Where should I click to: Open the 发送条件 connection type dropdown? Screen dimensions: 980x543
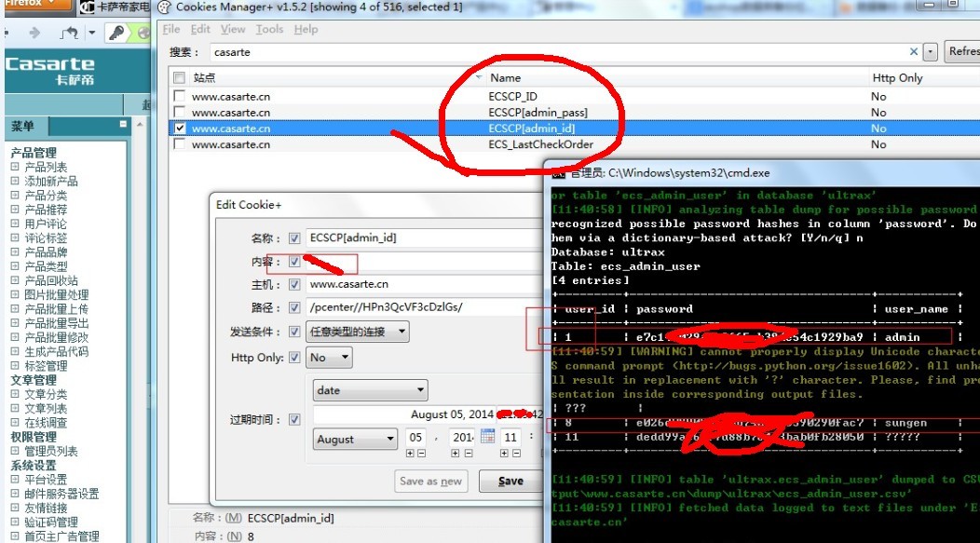click(x=358, y=332)
